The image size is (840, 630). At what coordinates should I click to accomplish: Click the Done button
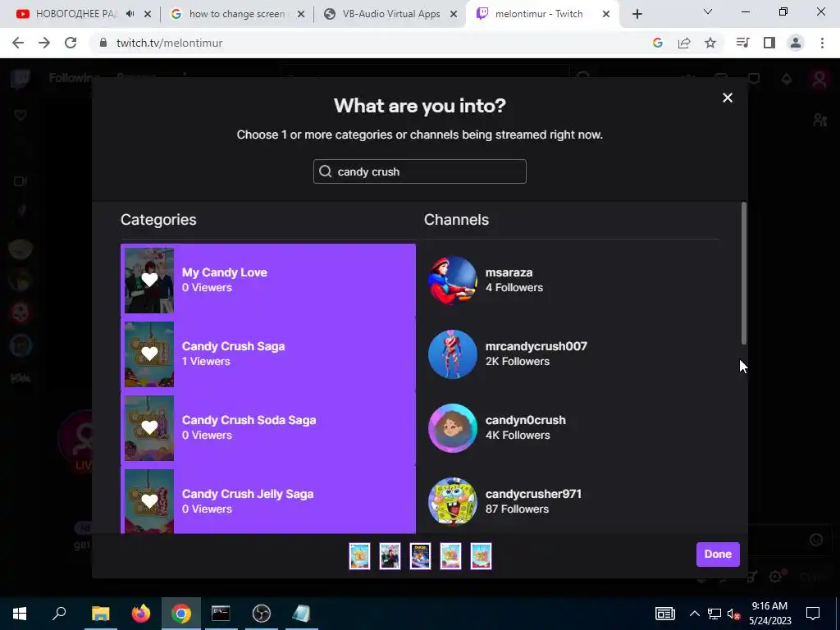718,555
